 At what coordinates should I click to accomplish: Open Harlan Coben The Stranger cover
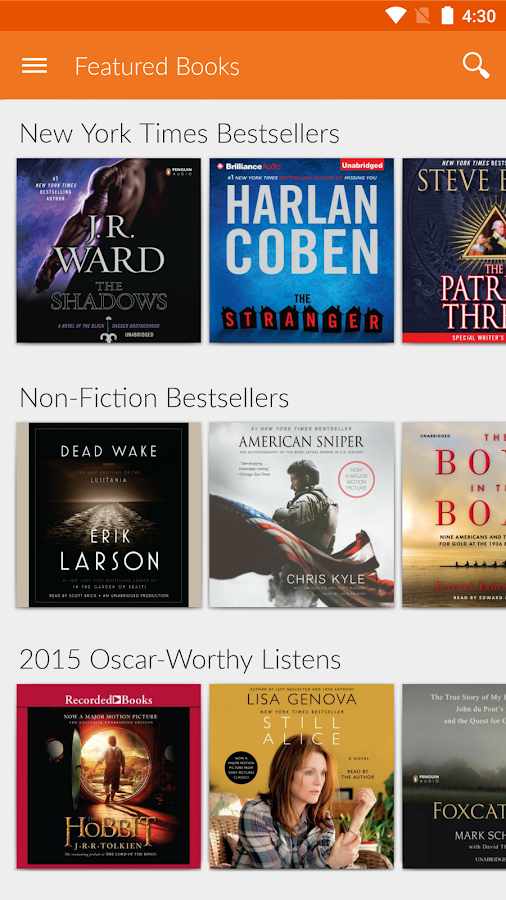[x=302, y=250]
